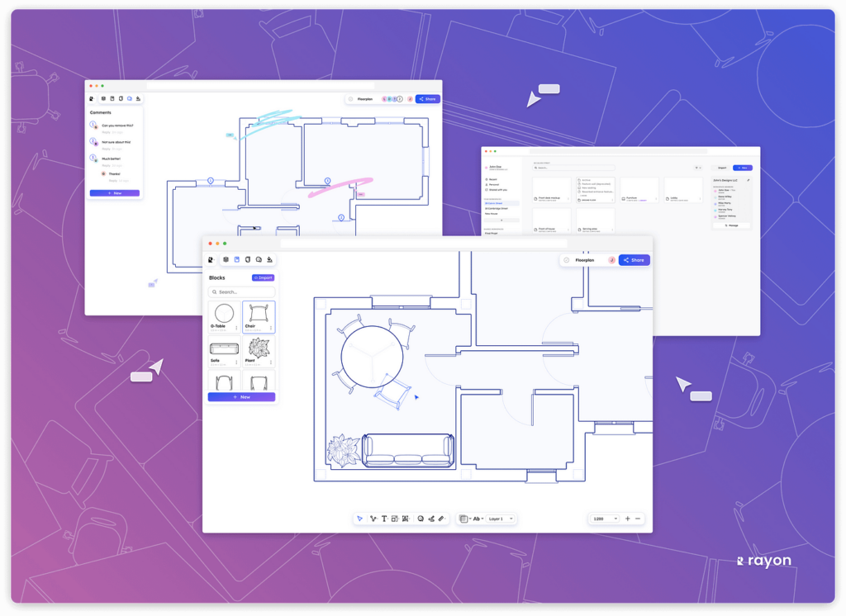Select the Text tool in the bottom toolbar
The height and width of the screenshot is (616, 846).
click(384, 518)
